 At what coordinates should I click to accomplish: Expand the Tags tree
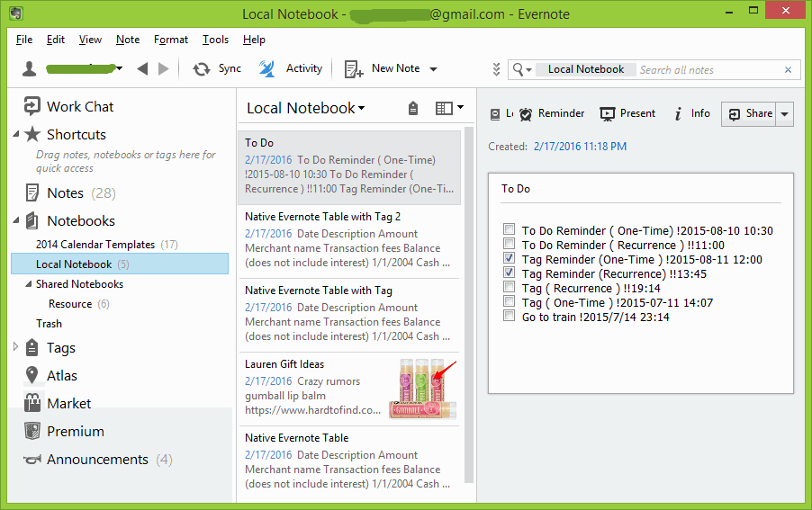15,346
